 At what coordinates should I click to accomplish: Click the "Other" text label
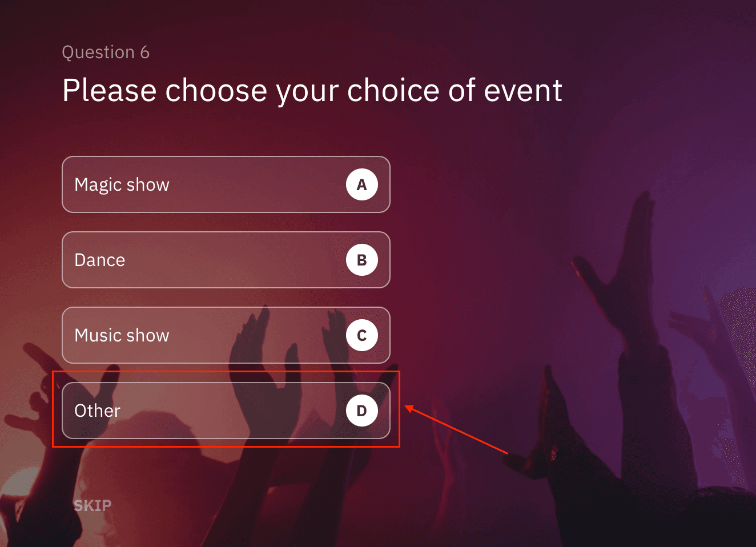coord(98,411)
